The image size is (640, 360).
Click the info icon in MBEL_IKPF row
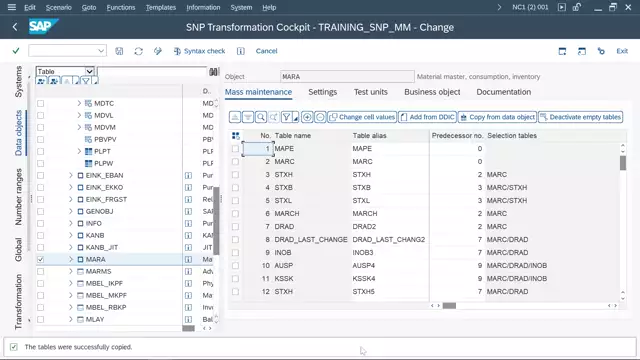coord(188,284)
